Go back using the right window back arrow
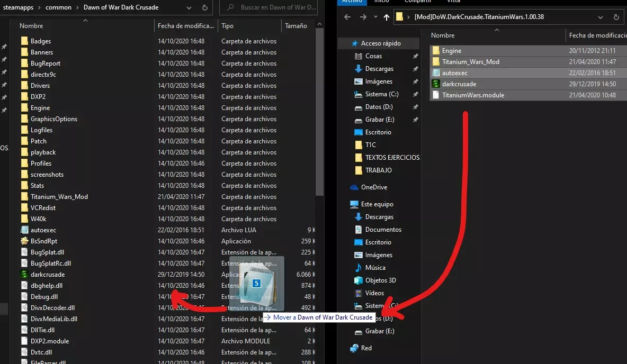The height and width of the screenshot is (364, 627). (x=347, y=17)
